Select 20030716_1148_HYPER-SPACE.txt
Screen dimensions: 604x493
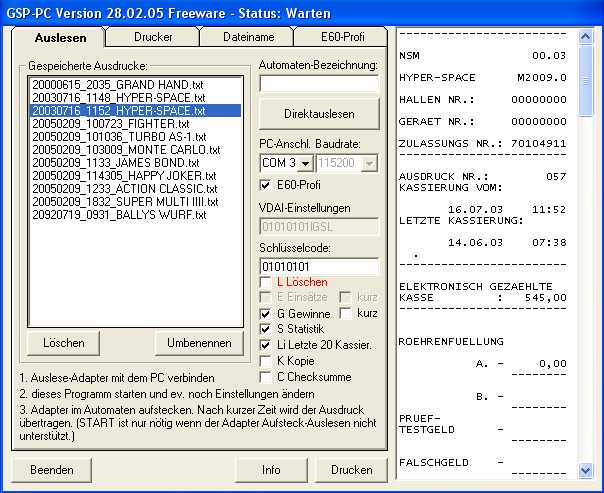pos(136,98)
